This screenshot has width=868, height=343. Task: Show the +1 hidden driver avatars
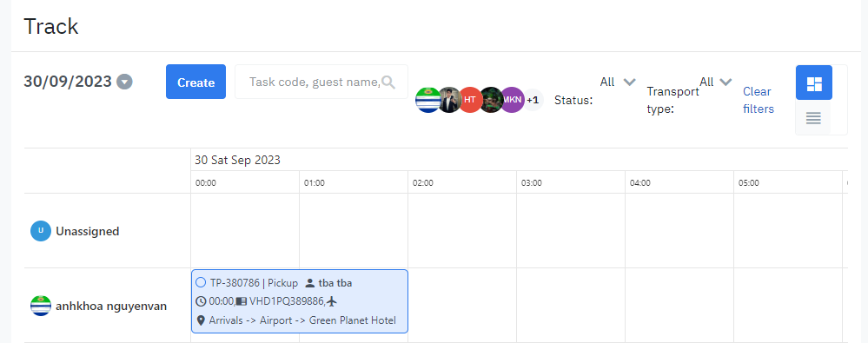533,100
